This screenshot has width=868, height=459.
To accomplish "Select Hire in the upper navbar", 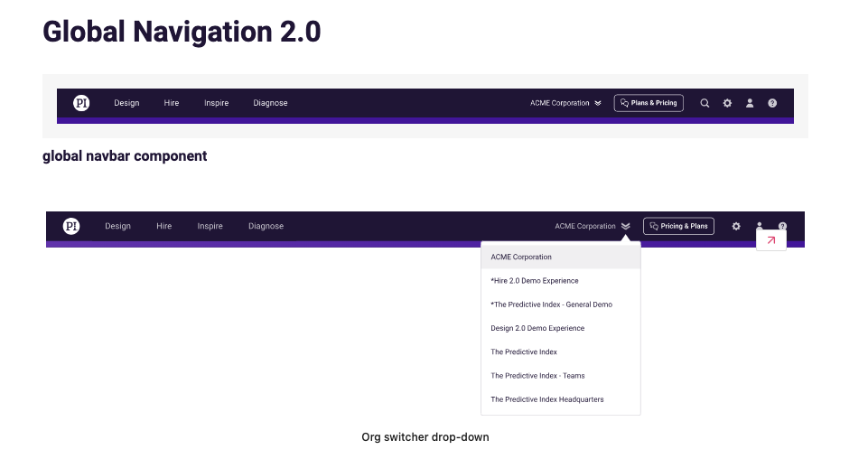I will (x=172, y=103).
